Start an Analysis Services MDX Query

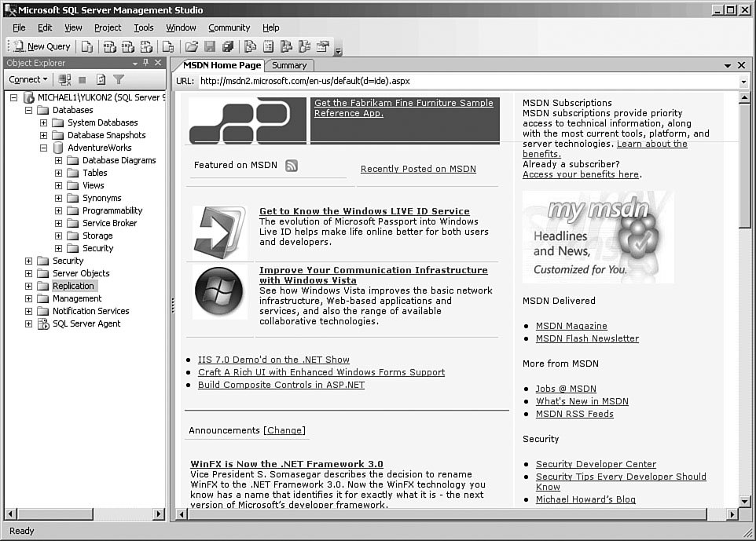[110, 46]
